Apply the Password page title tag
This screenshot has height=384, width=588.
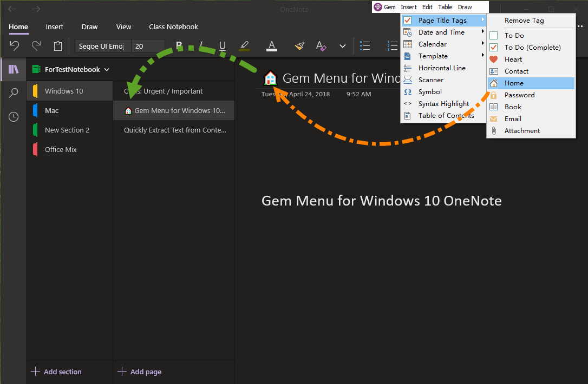[531, 95]
